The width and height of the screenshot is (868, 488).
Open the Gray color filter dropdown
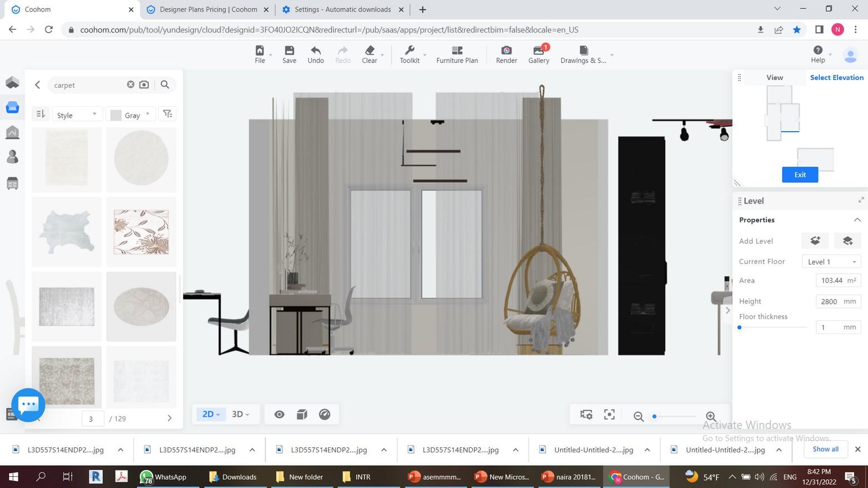(131, 115)
